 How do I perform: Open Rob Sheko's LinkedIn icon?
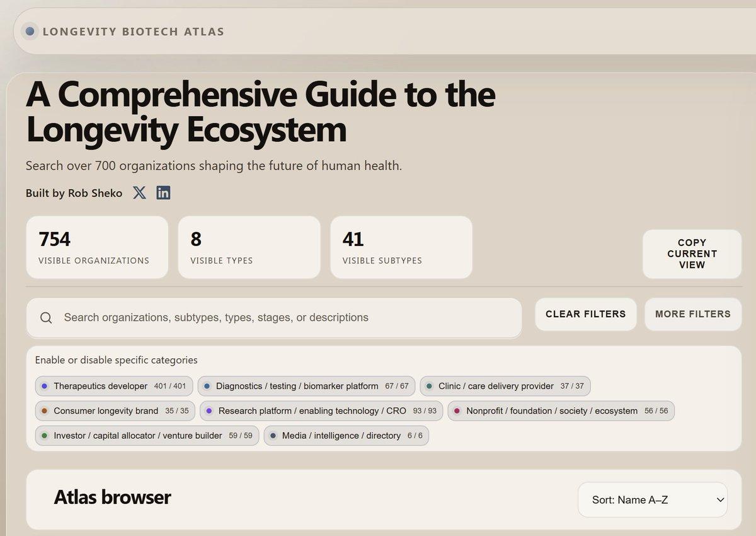(163, 193)
